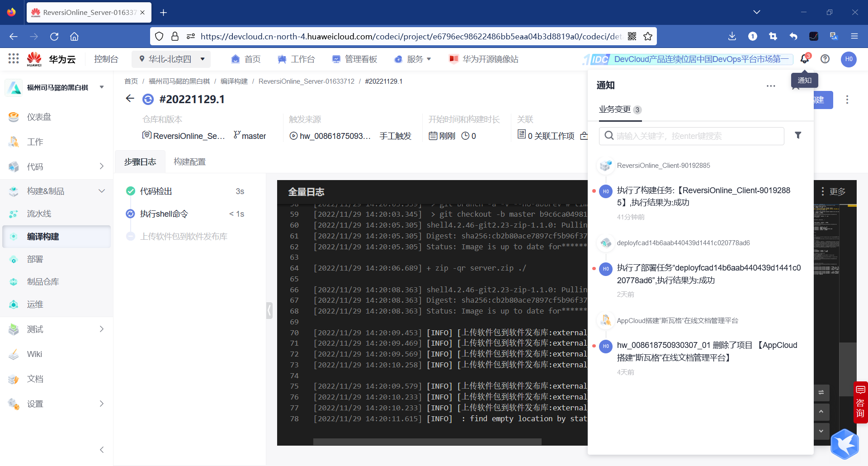This screenshot has height=466, width=868.
Task: Select Wiki in the sidebar
Action: (57, 354)
